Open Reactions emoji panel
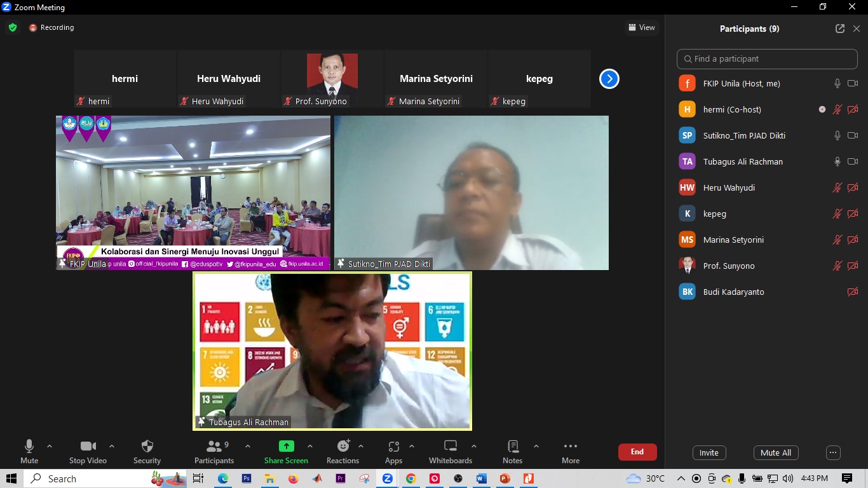This screenshot has width=868, height=488. click(343, 451)
